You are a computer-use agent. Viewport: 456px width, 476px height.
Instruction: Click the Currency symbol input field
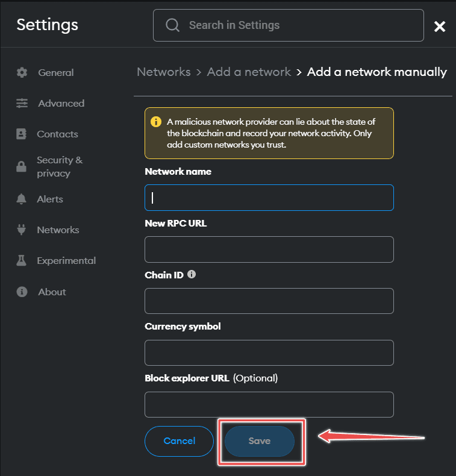coord(269,353)
